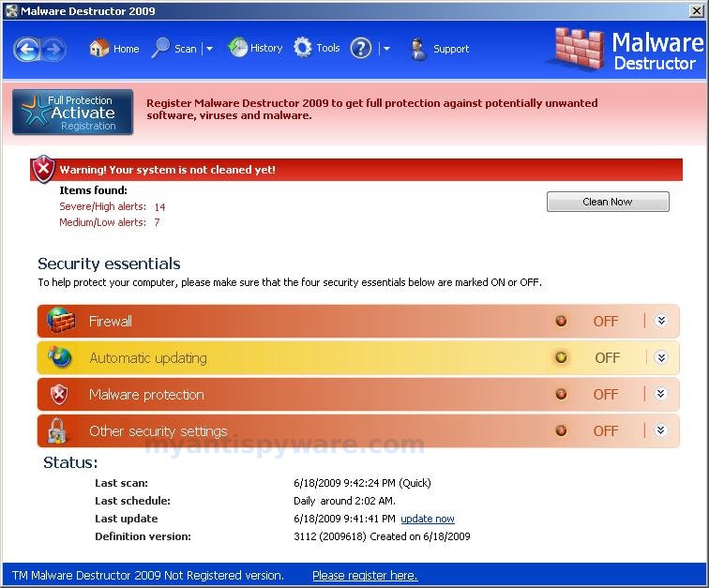Screen dimensions: 709x588
Task: Expand the Automatic updating section chevron
Action: (661, 357)
